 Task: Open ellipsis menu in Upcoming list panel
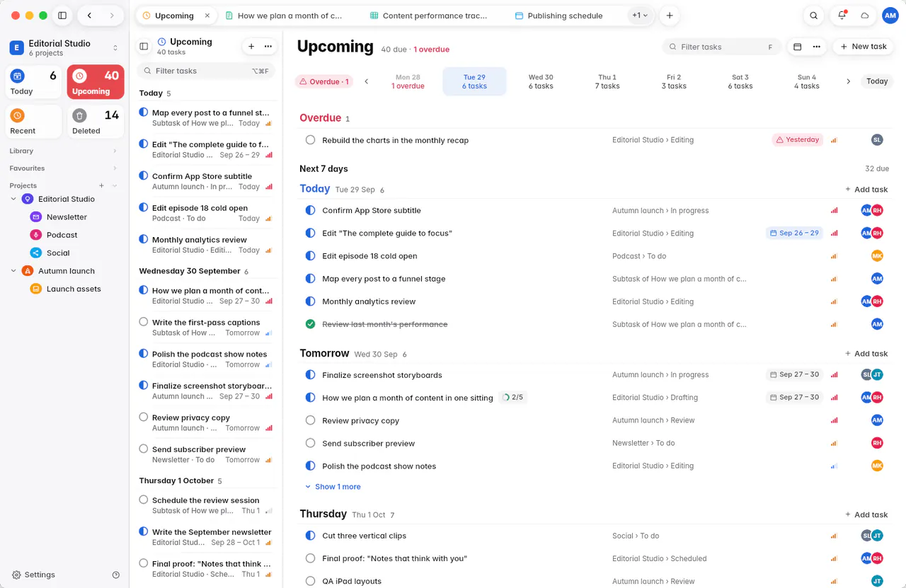(x=268, y=46)
